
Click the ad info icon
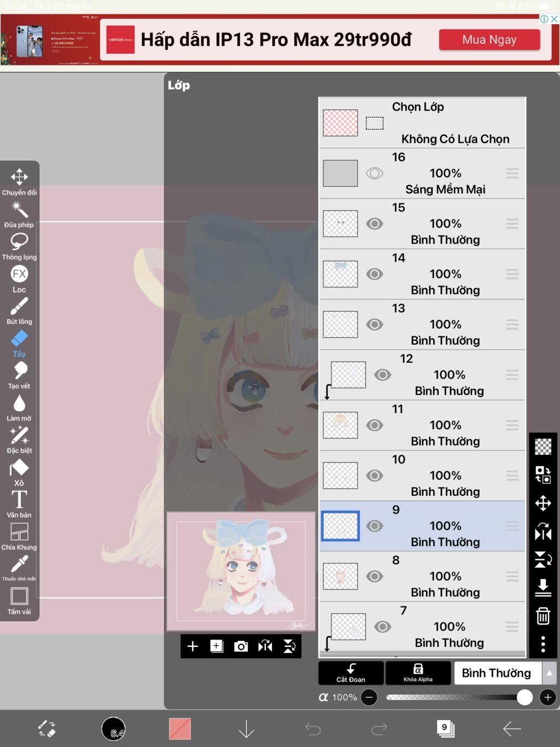pos(544,19)
